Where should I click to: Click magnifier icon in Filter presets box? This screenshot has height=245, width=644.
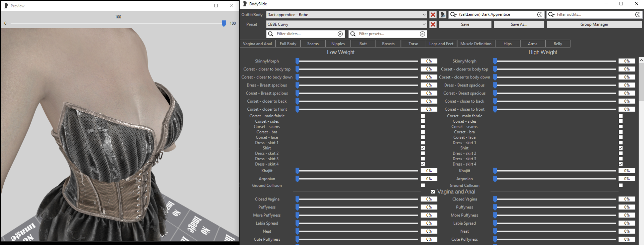[x=353, y=34]
